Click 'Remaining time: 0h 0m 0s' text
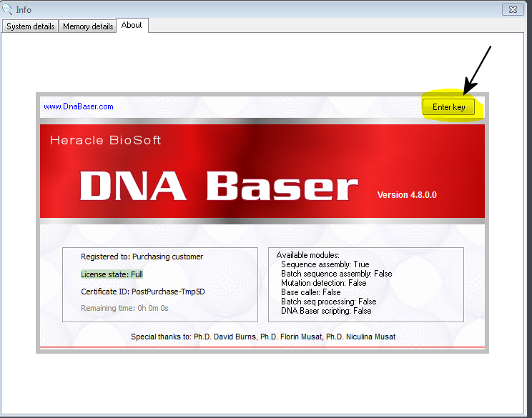 (124, 308)
